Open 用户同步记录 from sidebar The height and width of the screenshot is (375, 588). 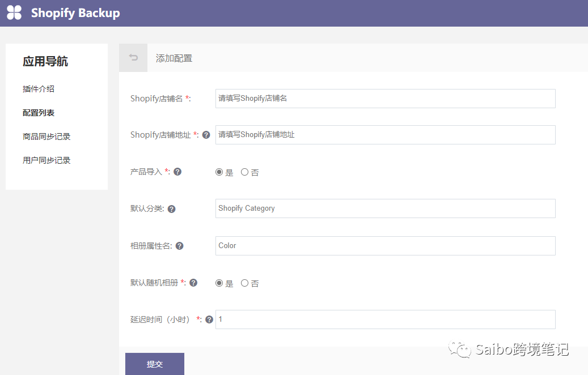pos(45,160)
